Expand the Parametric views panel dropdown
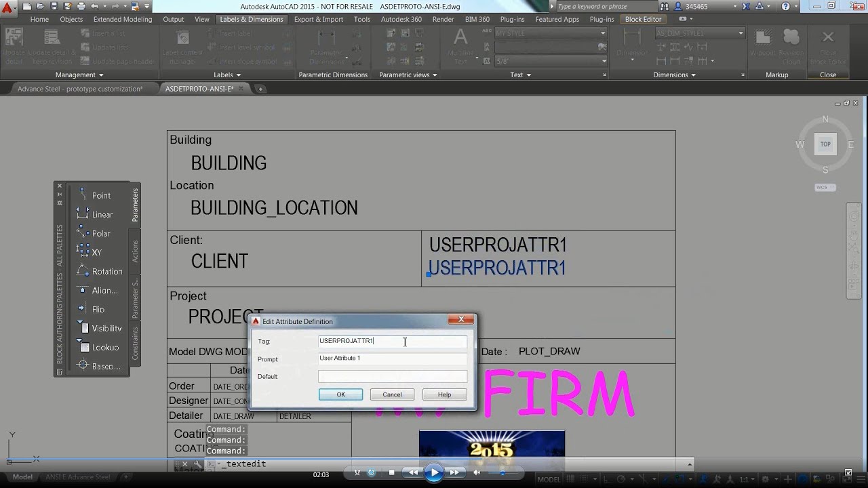Screen dimensions: 868x488 [x=408, y=75]
